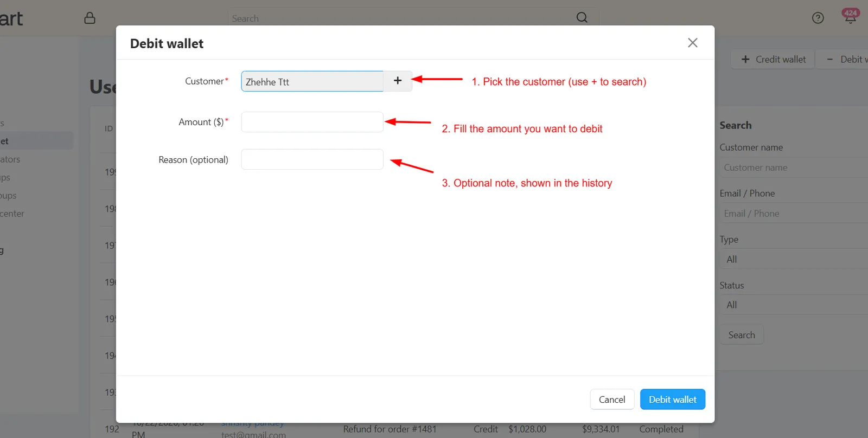This screenshot has width=868, height=438.
Task: Confirm with the blue Debit wallet button
Action: (x=673, y=400)
